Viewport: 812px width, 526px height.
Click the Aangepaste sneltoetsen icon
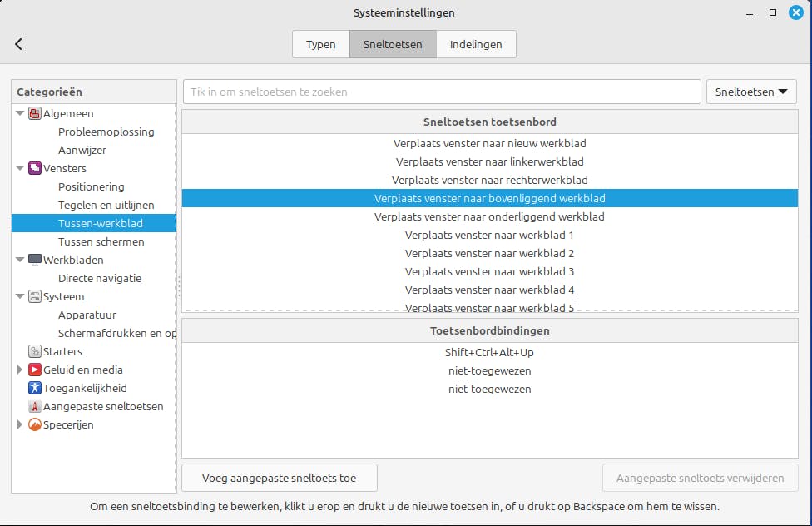coord(35,406)
